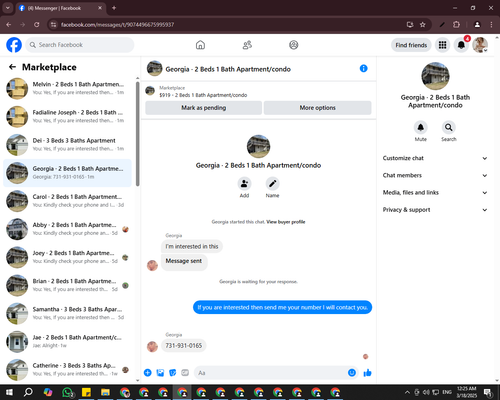Screen dimensions: 500x400
Task: Open Windows notification center icon
Action: [x=488, y=392]
